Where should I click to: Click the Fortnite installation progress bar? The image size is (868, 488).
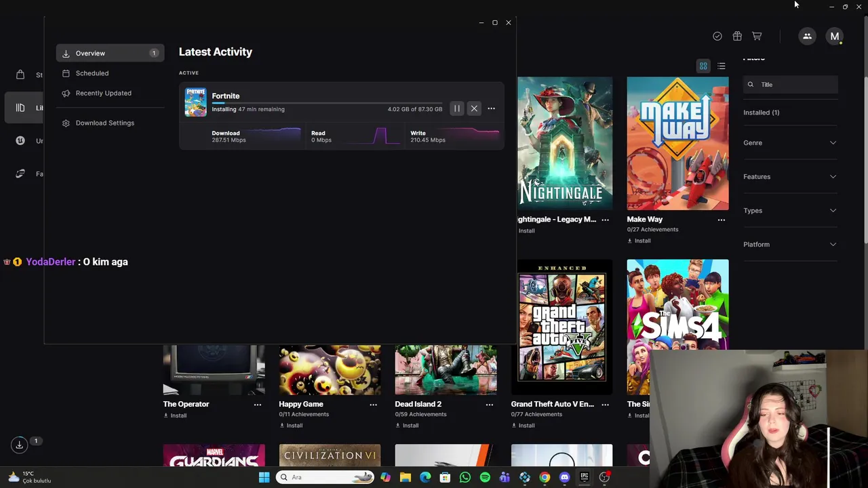(327, 103)
